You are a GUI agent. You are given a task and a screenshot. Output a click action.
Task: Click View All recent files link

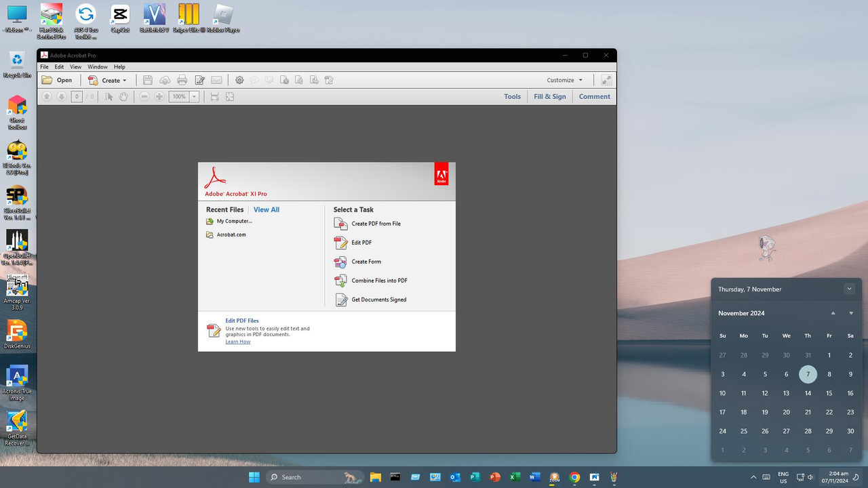point(267,210)
